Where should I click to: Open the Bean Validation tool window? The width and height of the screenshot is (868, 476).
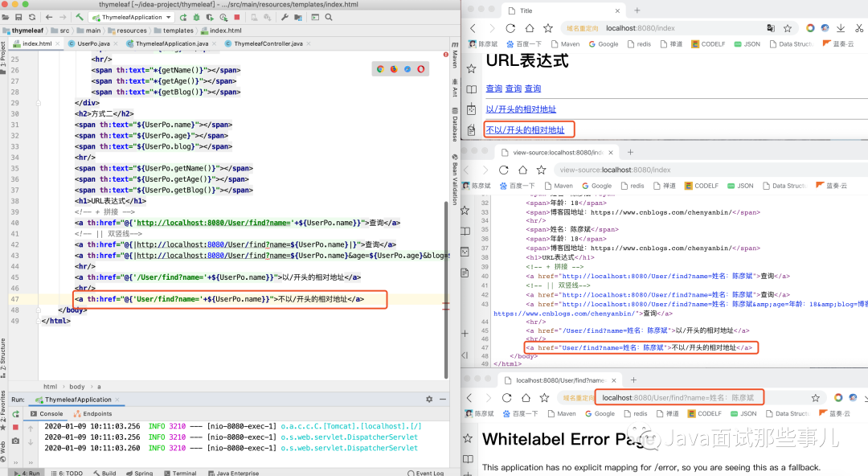click(x=455, y=180)
